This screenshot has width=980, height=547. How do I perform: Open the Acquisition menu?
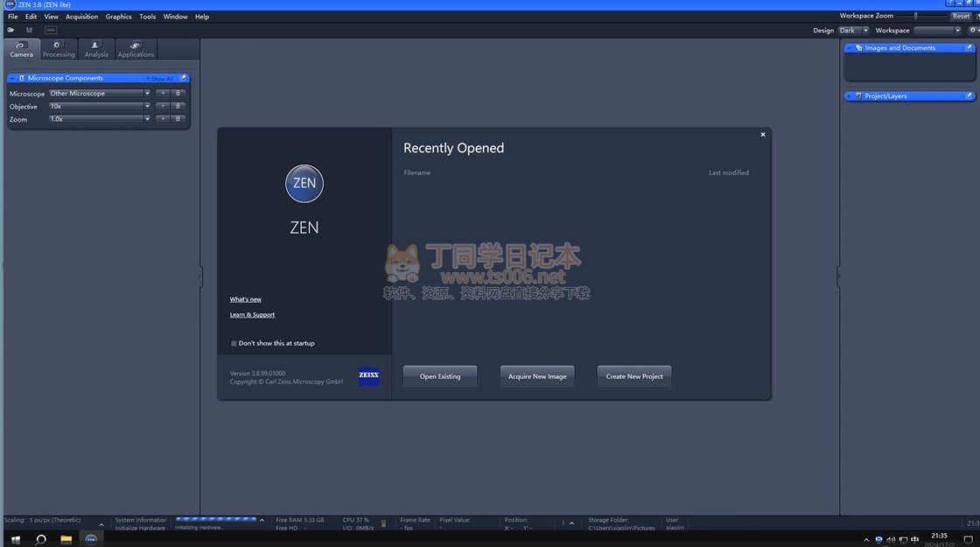tap(82, 17)
